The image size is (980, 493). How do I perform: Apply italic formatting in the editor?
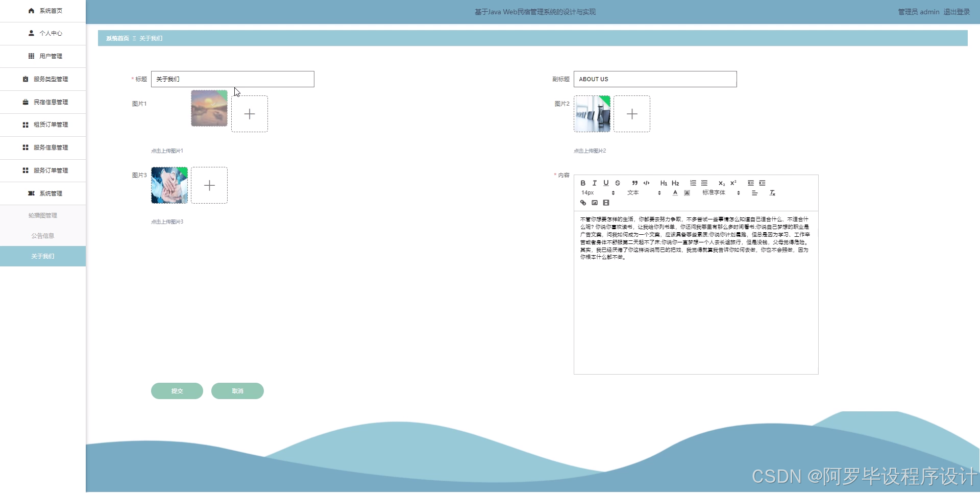[x=595, y=183]
